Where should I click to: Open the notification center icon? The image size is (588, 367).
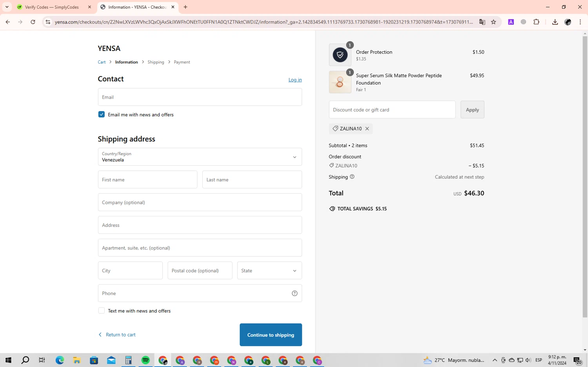coord(577,360)
